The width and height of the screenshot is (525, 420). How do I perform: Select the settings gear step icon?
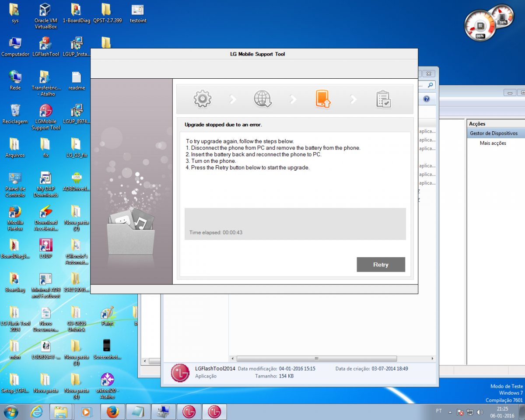202,99
